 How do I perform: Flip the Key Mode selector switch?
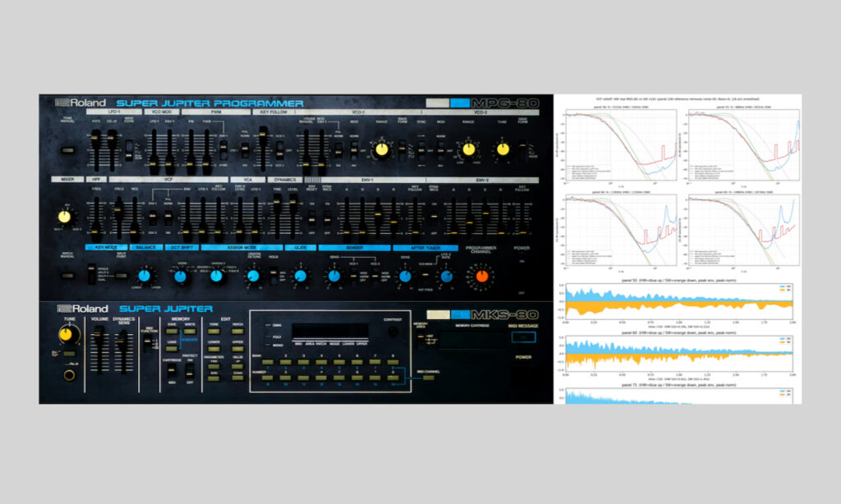(91, 274)
